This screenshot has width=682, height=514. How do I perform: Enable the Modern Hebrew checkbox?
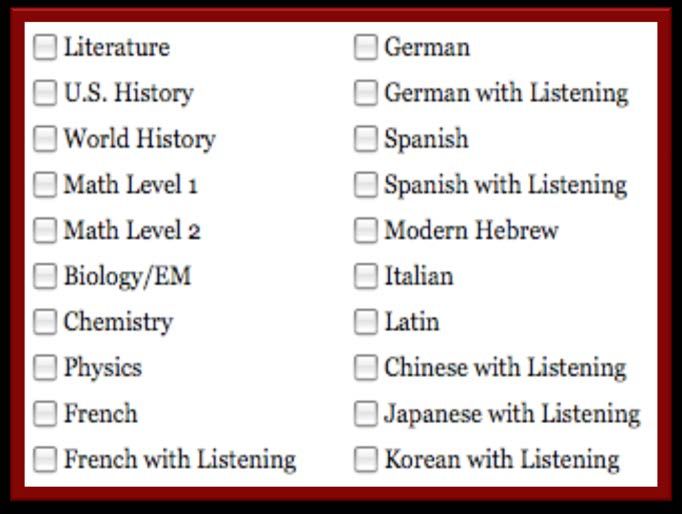366,231
